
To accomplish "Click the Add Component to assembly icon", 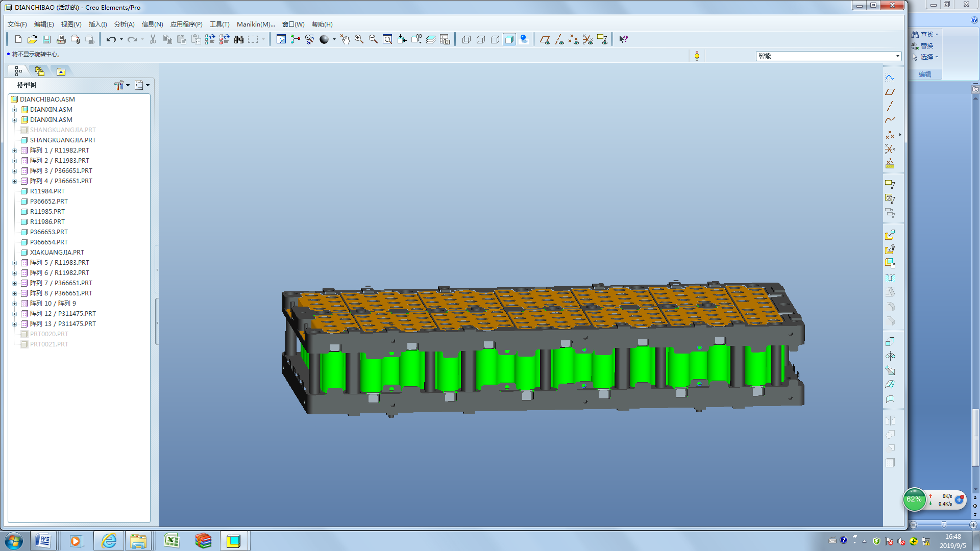I will (890, 235).
